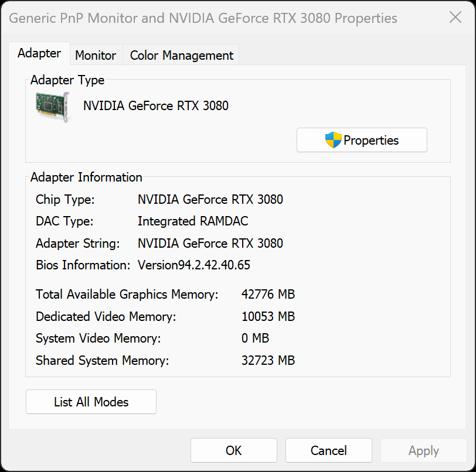Click the System Video Memory value
This screenshot has height=472, width=476.
255,338
